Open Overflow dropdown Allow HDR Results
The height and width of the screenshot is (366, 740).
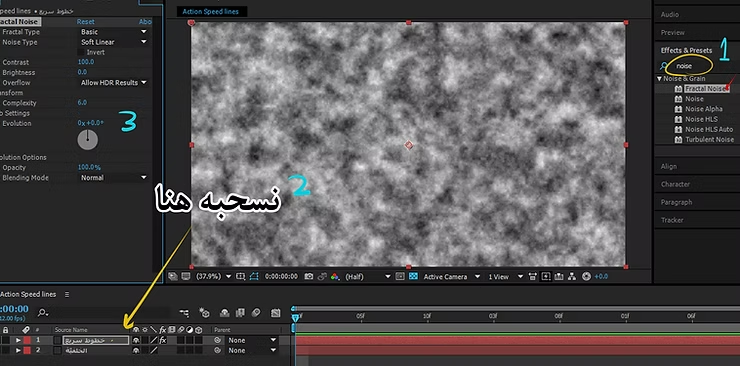114,83
